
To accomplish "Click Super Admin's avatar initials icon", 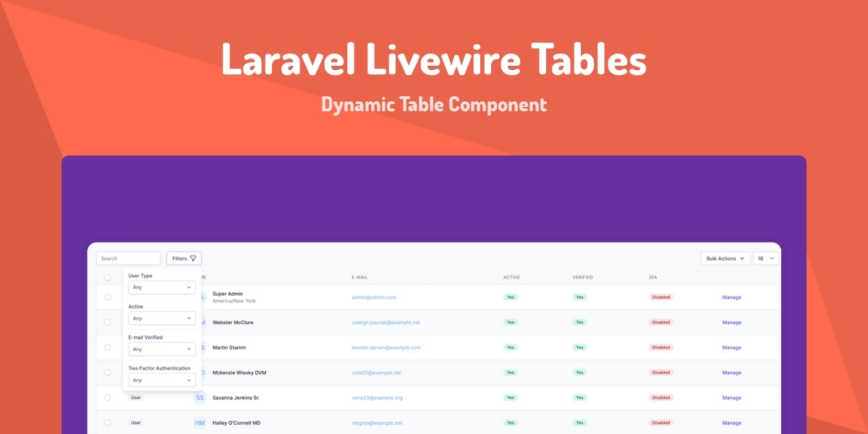I will pyautogui.click(x=200, y=297).
